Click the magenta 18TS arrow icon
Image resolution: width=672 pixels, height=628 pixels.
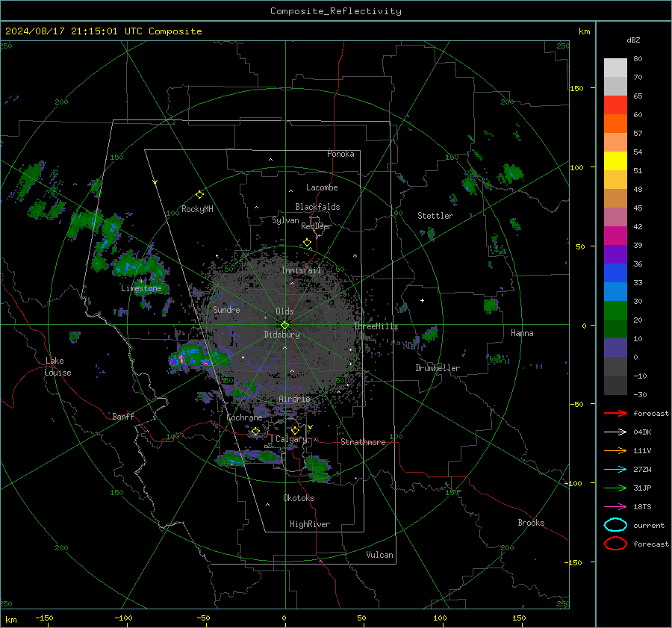615,507
